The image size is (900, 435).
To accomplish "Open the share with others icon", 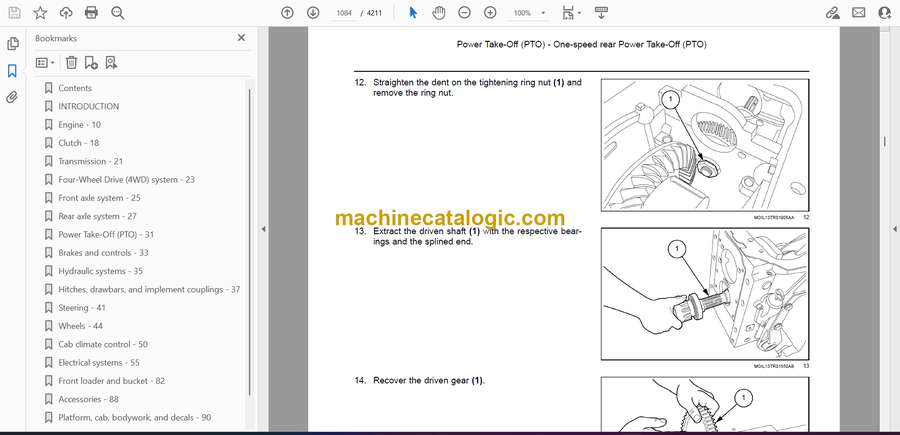I will pos(884,13).
